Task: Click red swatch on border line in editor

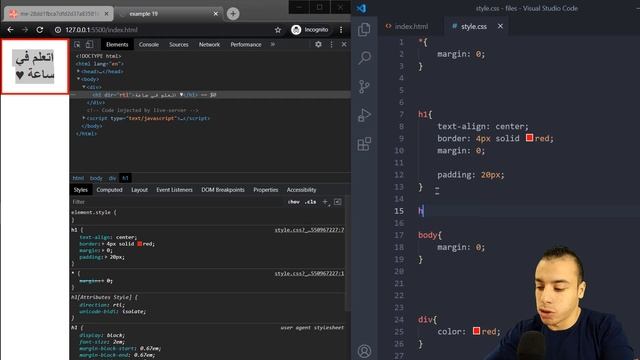Action: point(529,138)
